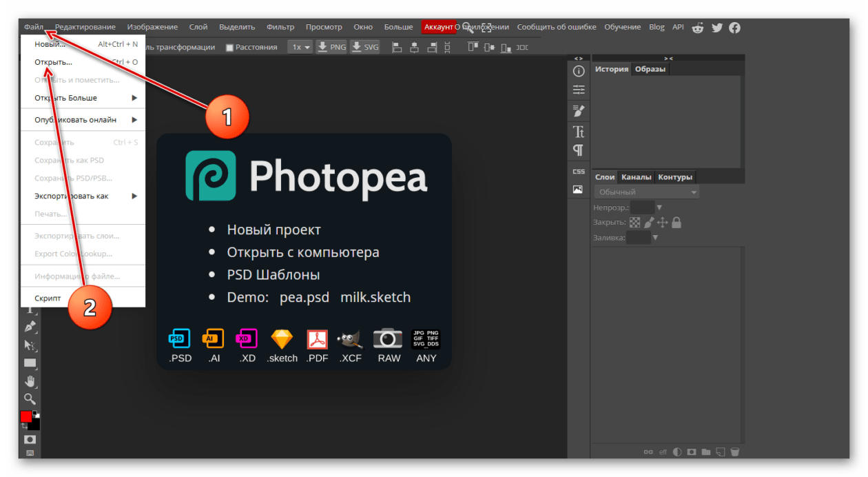Open the Character (Tt) panel icon
The image size is (868, 477).
(579, 132)
